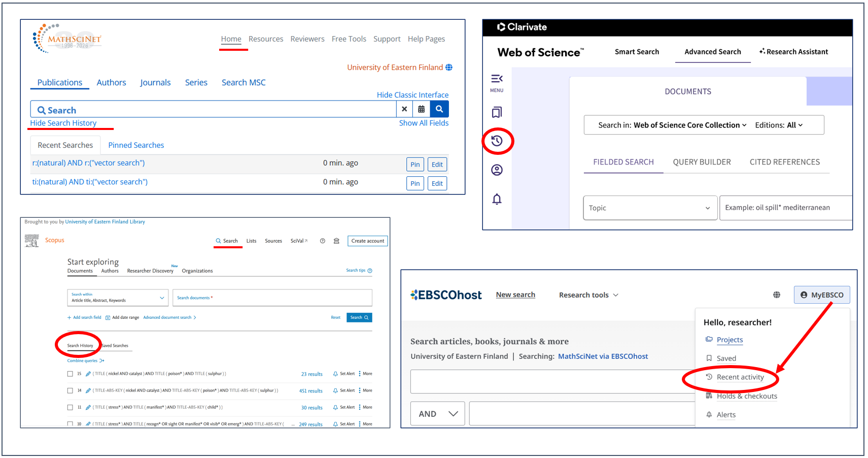Switch to MathSciNet Authors tab
Image resolution: width=868 pixels, height=458 pixels.
point(111,82)
